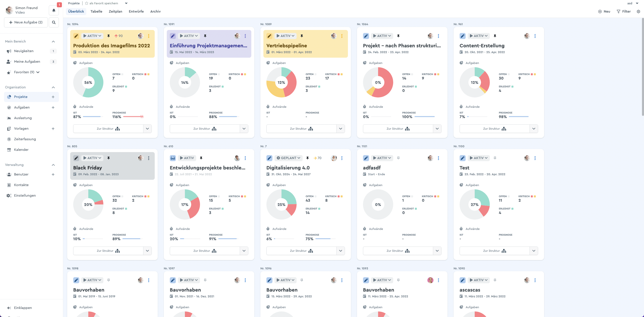Screen dimensions: 644x317
Task: Click PROGNOSE 116% progress bar on Imagefilm card
Action: tap(133, 117)
